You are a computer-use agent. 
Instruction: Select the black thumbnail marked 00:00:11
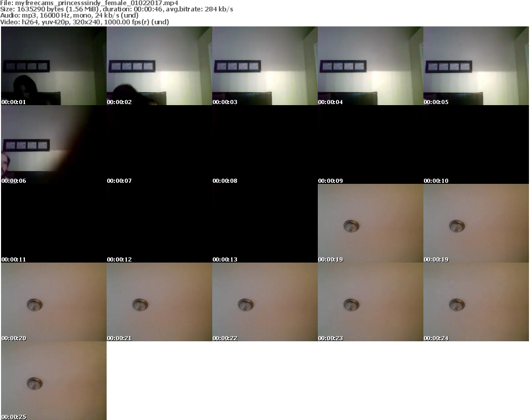54,223
